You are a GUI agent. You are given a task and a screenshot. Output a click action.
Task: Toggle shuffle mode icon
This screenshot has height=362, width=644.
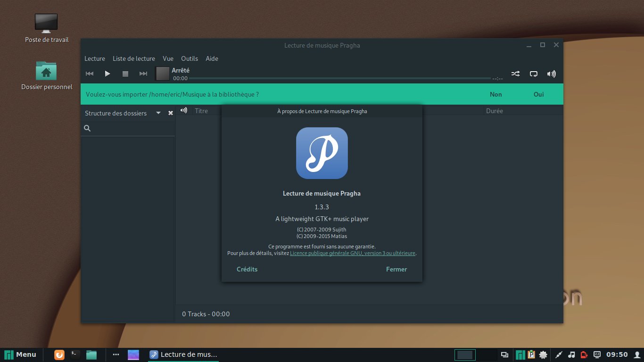(x=516, y=74)
